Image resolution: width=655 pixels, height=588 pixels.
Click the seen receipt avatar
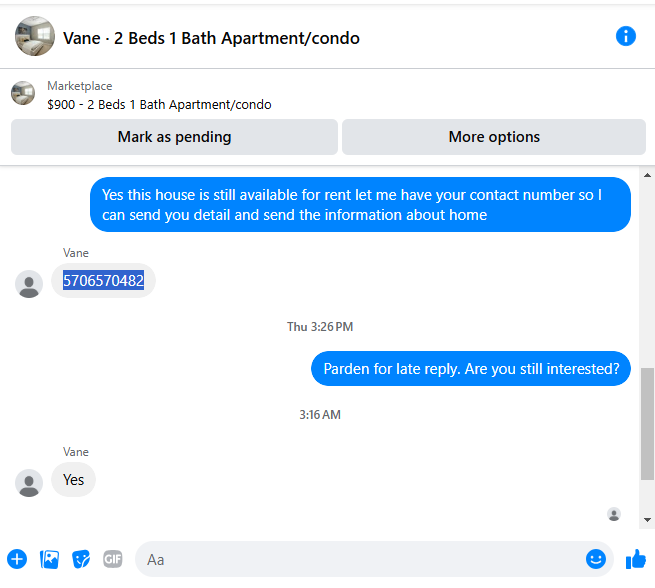pos(614,514)
